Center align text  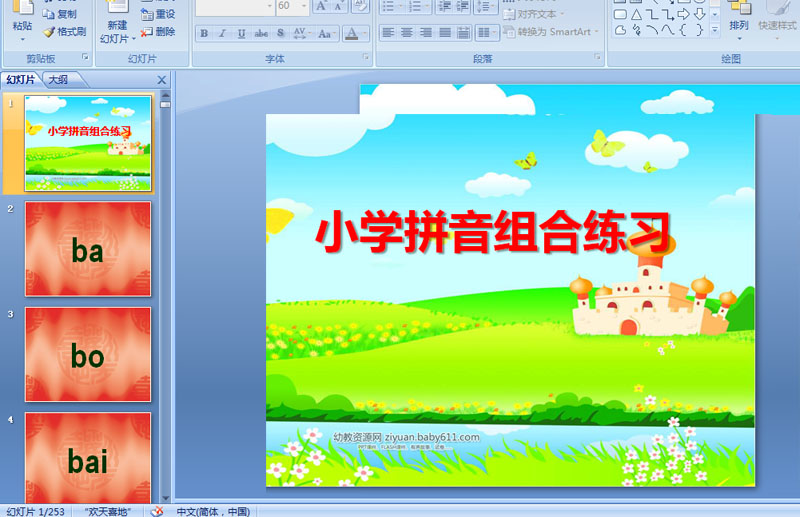[407, 33]
